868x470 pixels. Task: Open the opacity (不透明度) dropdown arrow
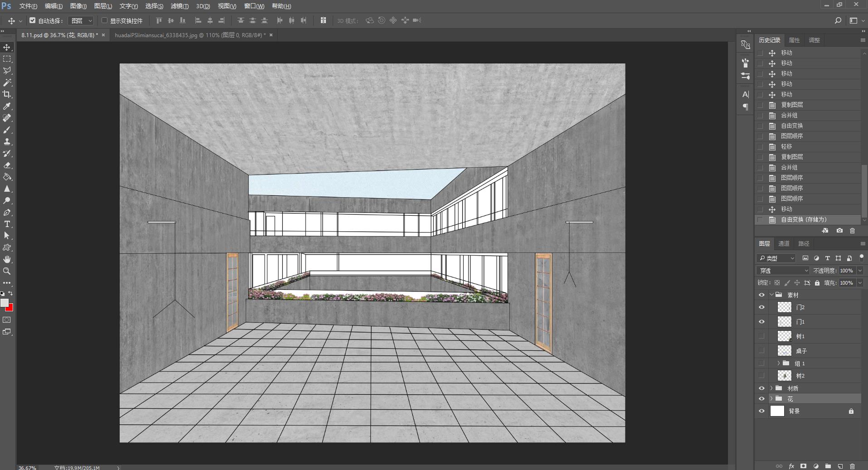coord(860,271)
